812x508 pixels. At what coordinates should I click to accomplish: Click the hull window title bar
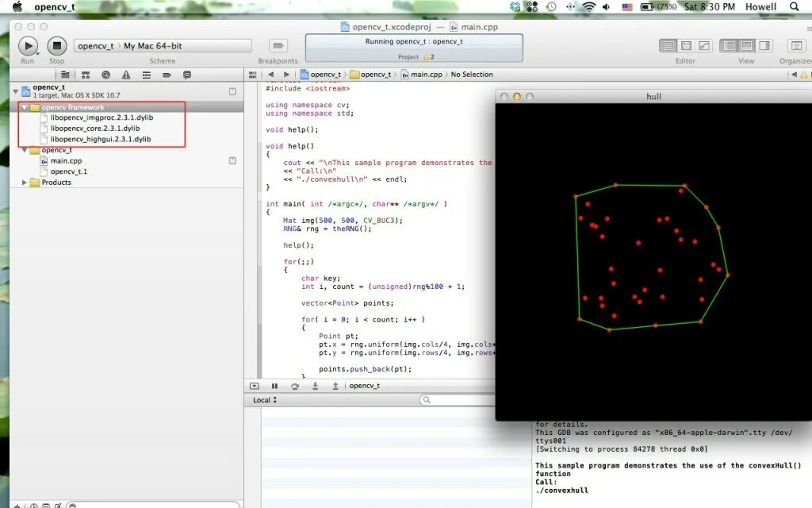(x=653, y=96)
